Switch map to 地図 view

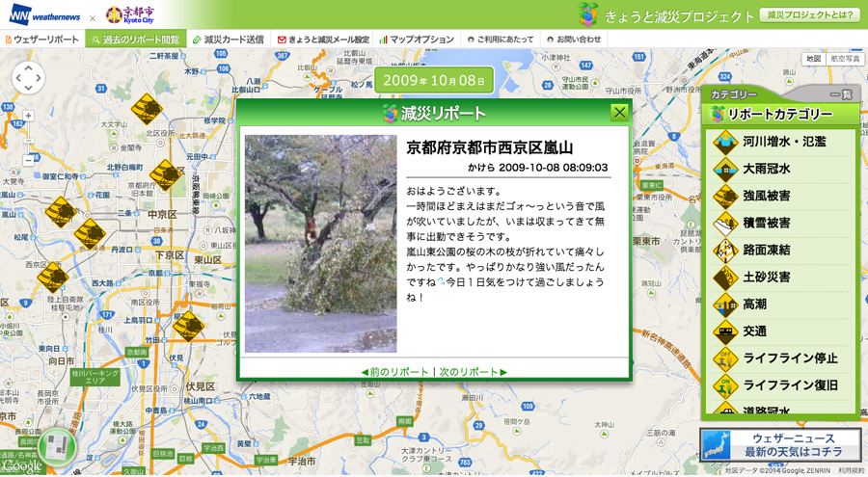tap(813, 59)
